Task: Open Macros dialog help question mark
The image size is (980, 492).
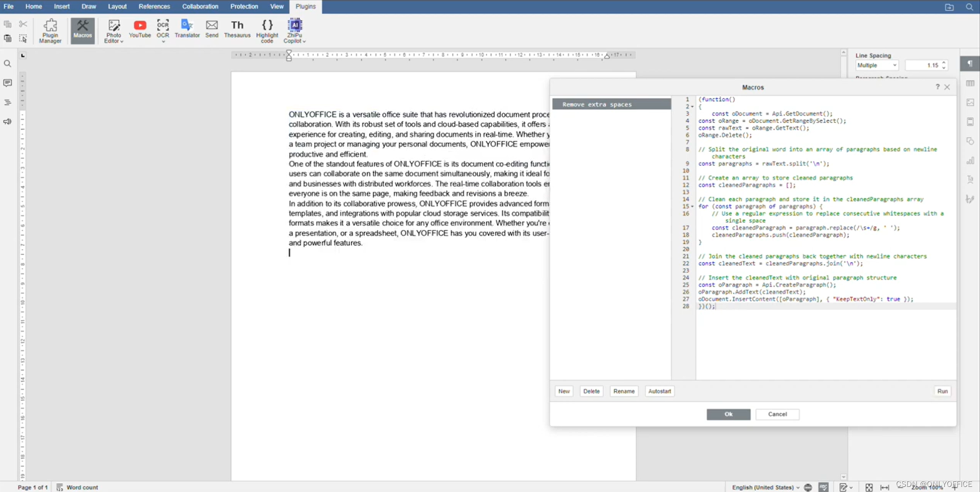Action: pyautogui.click(x=938, y=87)
